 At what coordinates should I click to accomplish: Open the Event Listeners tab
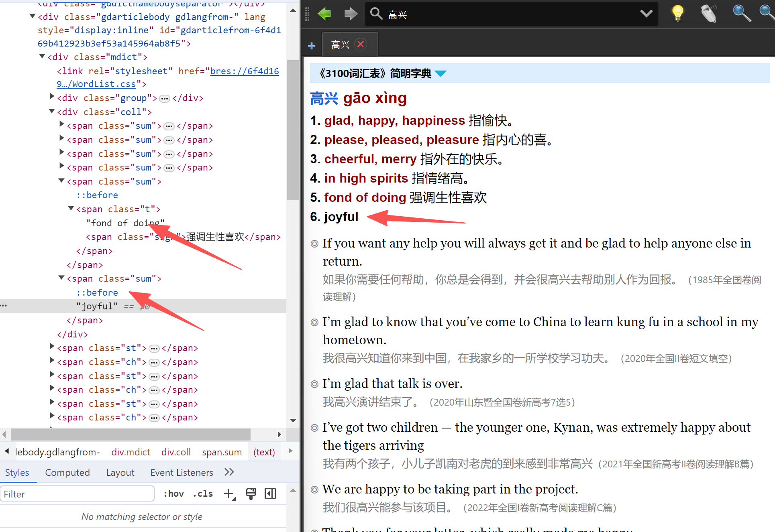[x=182, y=472]
